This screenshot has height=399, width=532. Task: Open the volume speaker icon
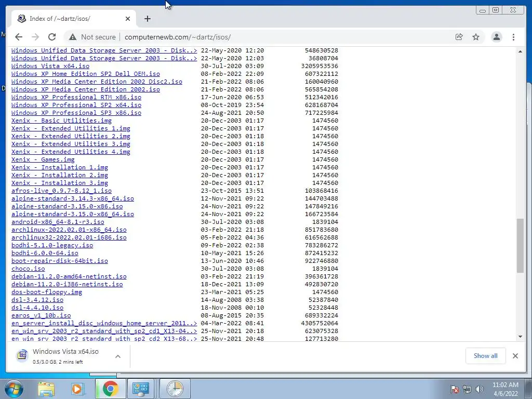(x=479, y=389)
